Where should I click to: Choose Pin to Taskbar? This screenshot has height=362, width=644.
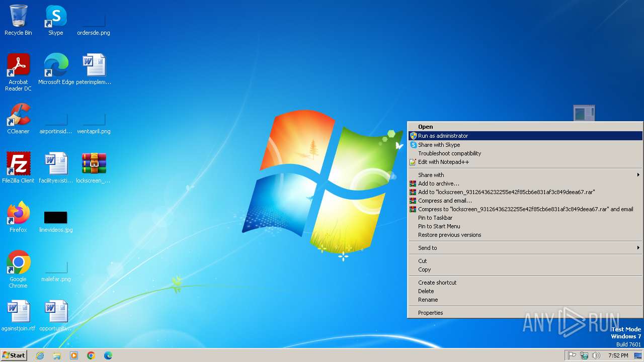(x=525, y=218)
